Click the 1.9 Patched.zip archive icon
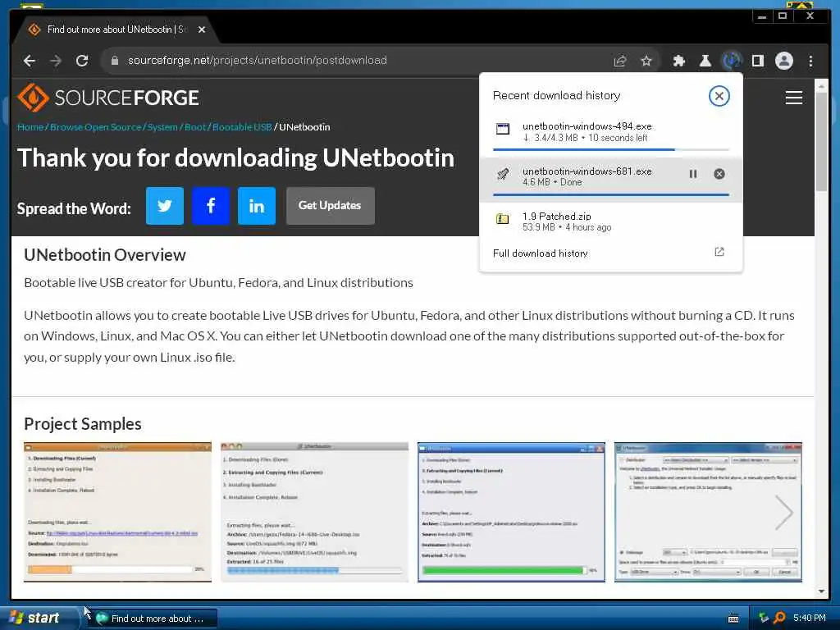840x630 pixels. coord(503,218)
